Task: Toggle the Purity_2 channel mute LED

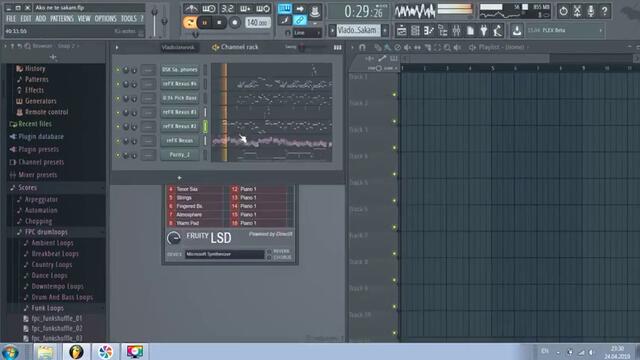Action: pos(118,155)
